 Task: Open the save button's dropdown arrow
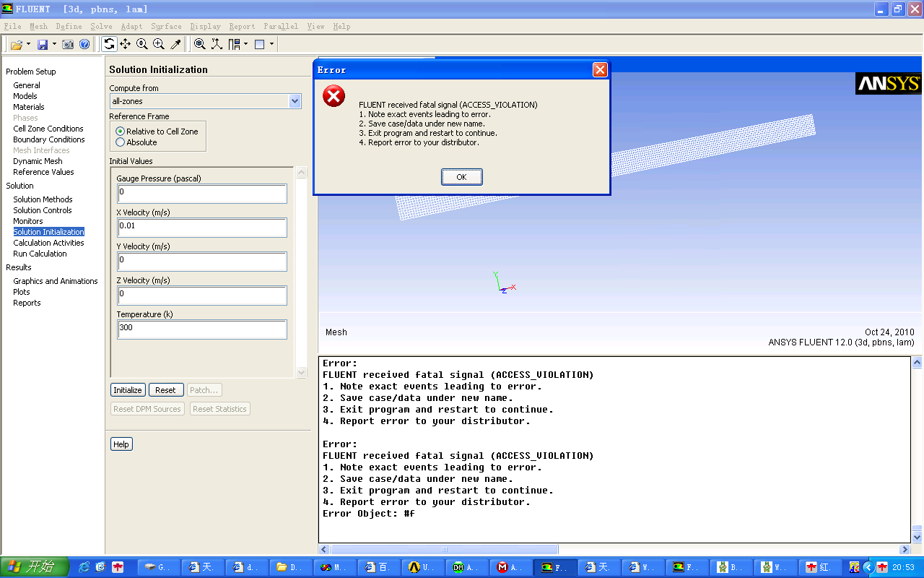click(53, 44)
